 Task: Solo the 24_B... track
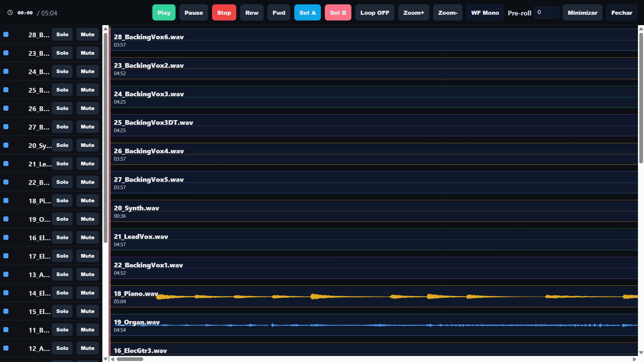tap(62, 71)
